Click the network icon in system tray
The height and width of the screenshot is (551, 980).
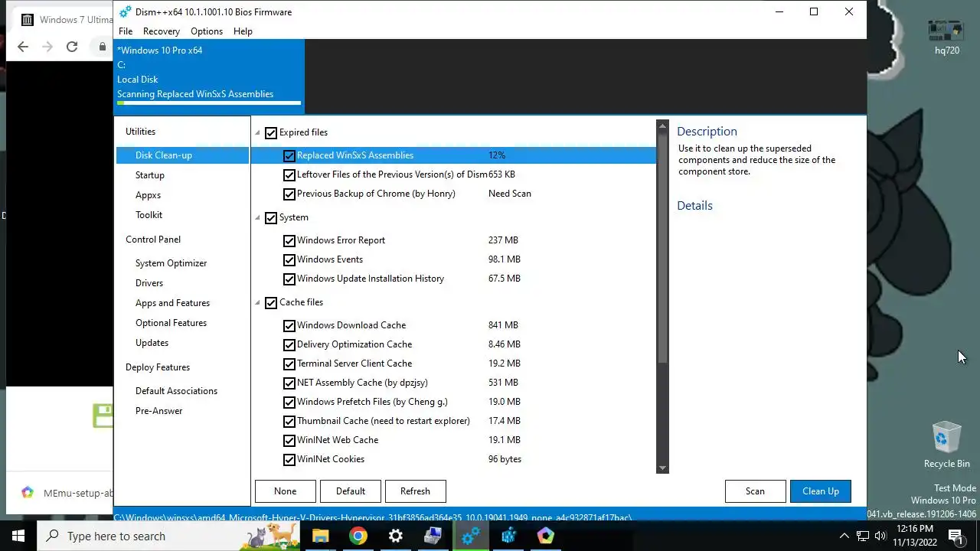(862, 536)
